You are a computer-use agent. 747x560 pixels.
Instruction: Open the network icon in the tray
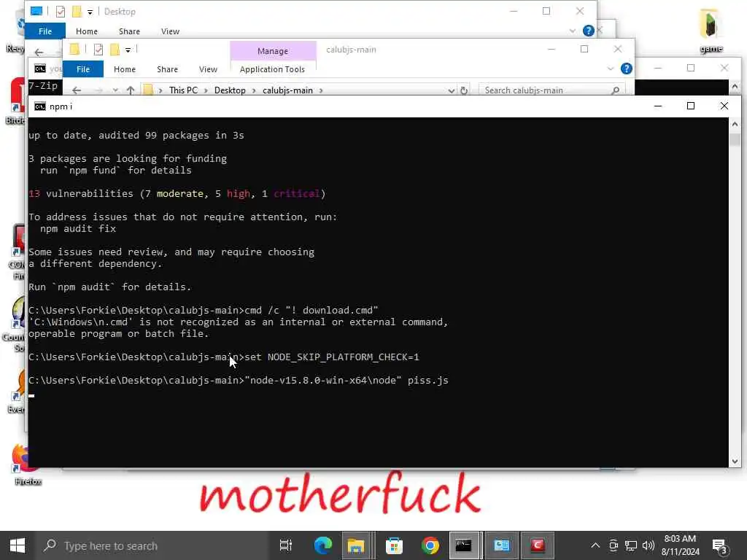pos(631,545)
